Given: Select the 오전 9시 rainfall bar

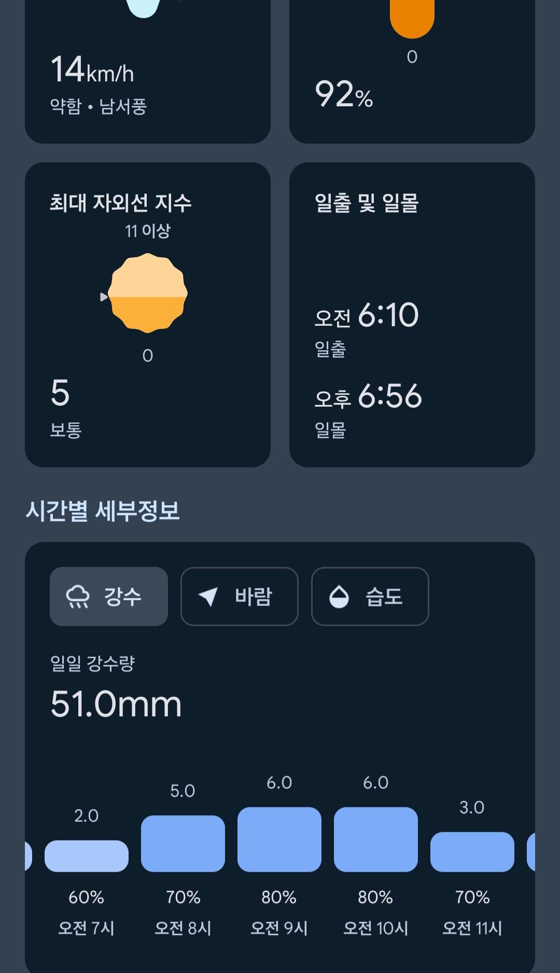Looking at the screenshot, I should [x=279, y=839].
